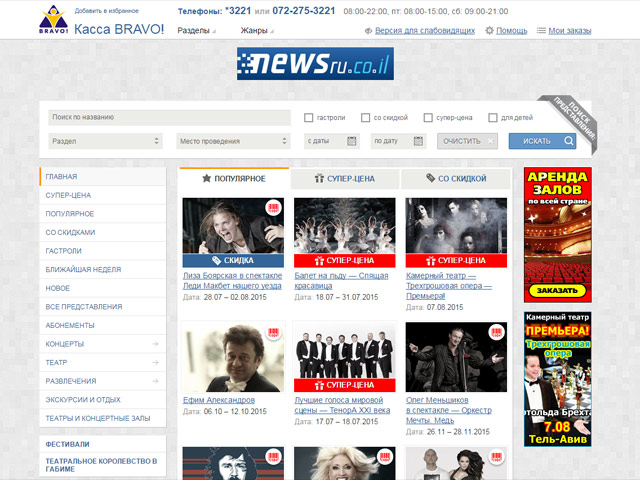Image resolution: width=640 pixels, height=480 pixels.
Task: Click arrow icon beside КОНЦЕРТЫ in sidebar
Action: coord(156,344)
